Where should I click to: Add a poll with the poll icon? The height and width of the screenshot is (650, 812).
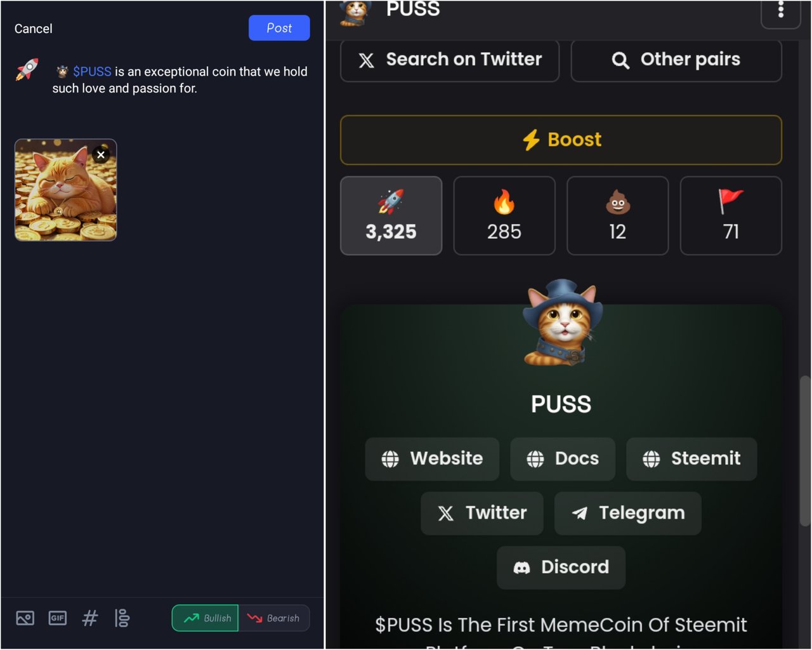click(122, 618)
